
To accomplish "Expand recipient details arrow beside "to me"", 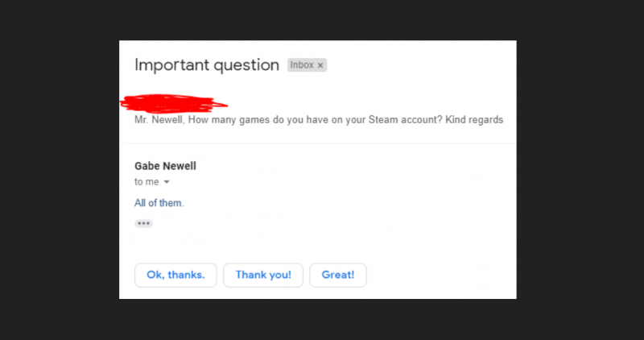I will click(167, 182).
